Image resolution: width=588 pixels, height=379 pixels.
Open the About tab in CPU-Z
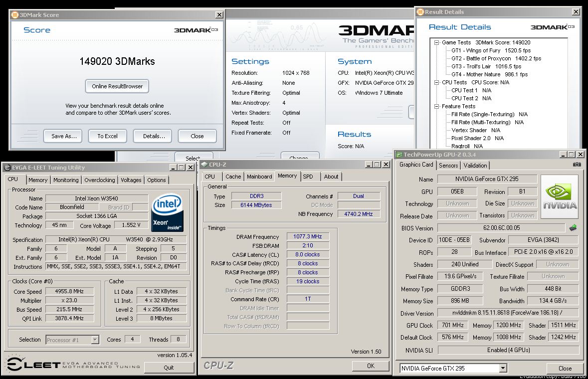pyautogui.click(x=331, y=177)
